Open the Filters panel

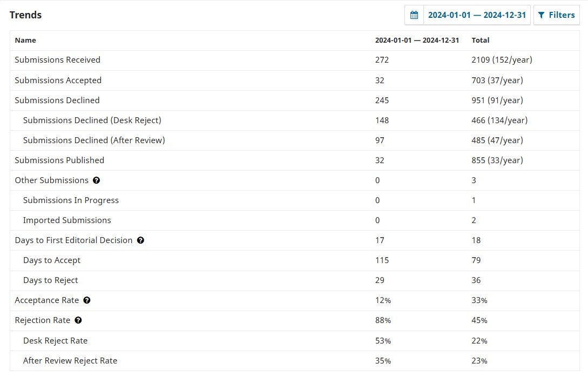pyautogui.click(x=556, y=15)
